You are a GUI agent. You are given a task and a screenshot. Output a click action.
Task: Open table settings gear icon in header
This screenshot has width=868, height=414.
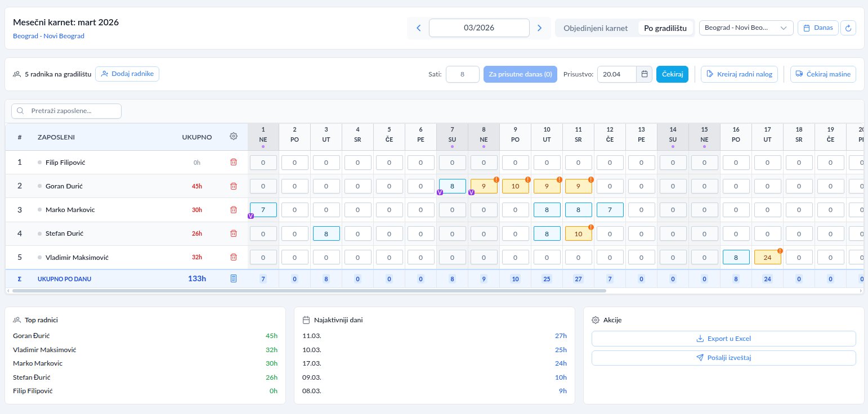234,136
